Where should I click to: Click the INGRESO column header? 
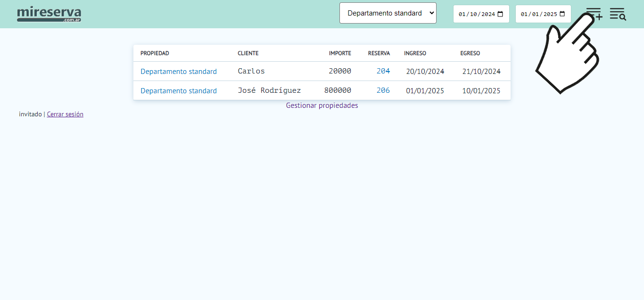point(415,53)
